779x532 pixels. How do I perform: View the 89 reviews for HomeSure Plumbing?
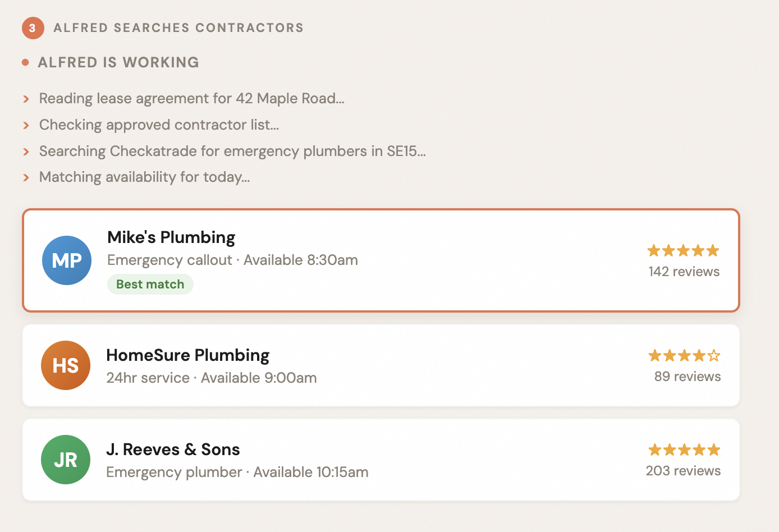687,377
